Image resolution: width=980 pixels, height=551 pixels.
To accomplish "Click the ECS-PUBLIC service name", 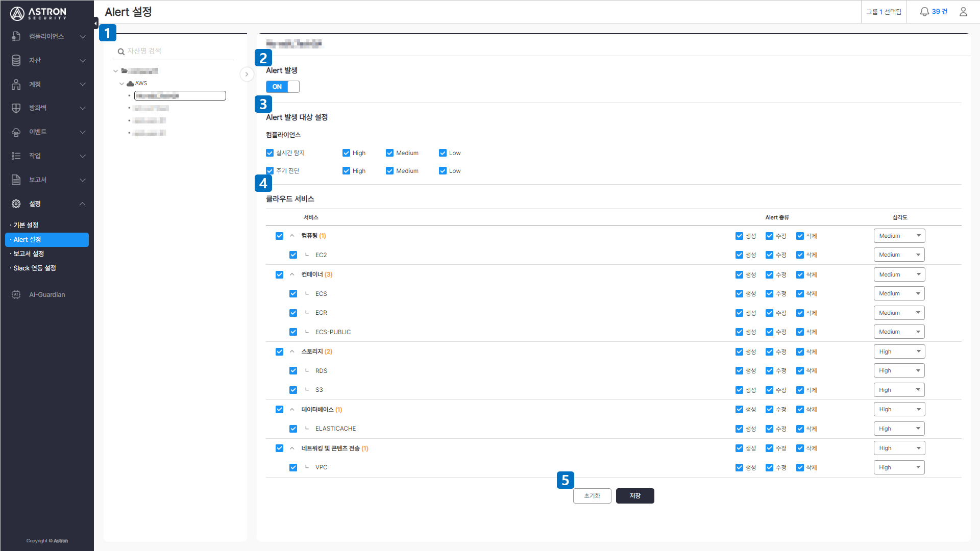I will click(x=333, y=332).
